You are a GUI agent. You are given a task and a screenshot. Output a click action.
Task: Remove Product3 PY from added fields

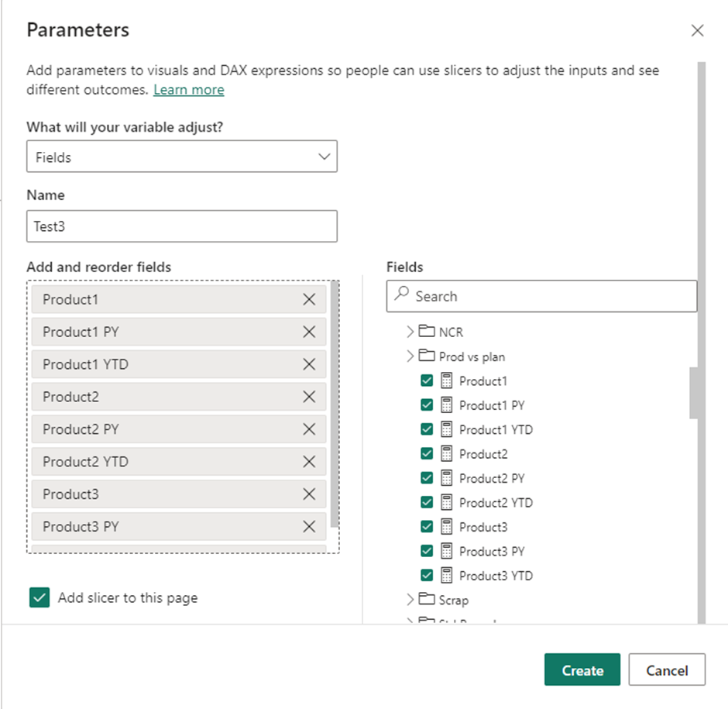tap(309, 527)
